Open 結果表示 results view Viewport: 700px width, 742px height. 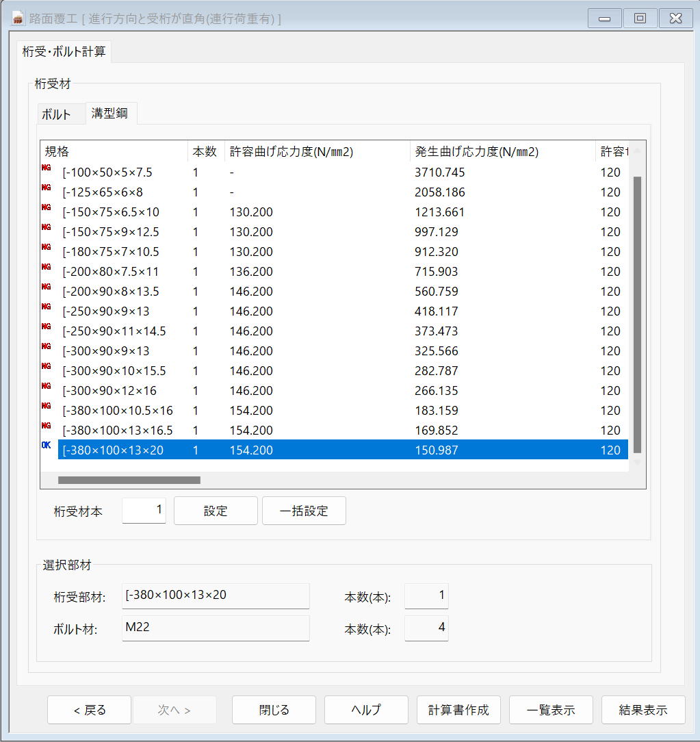[643, 710]
